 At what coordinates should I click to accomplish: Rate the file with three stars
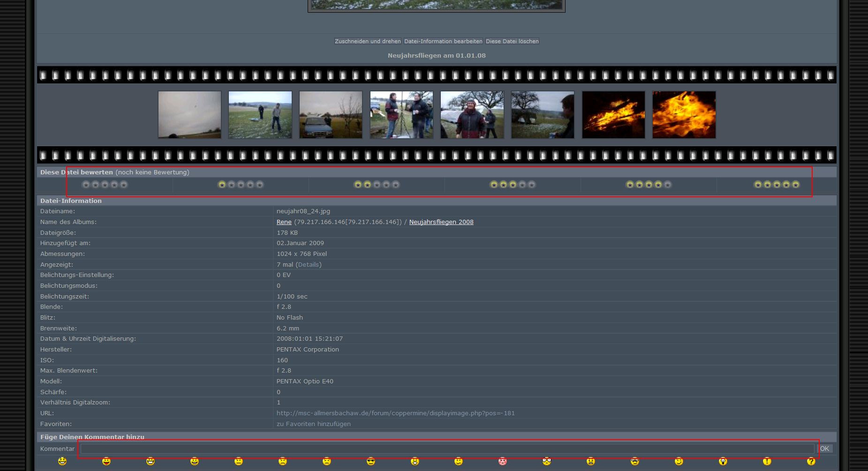[x=513, y=185]
